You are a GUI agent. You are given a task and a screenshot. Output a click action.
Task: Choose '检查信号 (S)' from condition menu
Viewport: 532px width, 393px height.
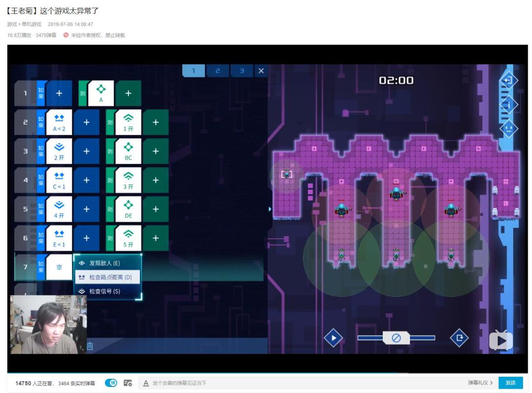107,291
